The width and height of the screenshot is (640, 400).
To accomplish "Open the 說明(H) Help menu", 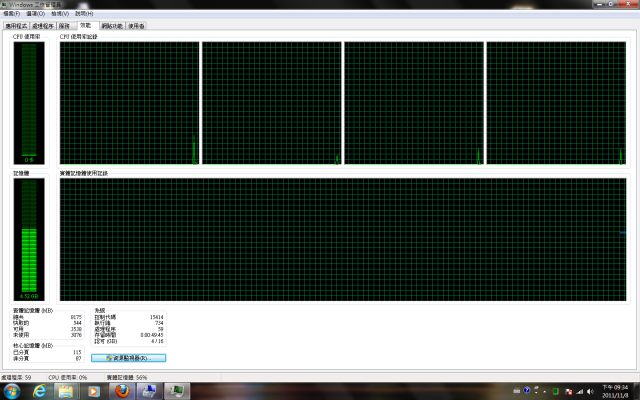I will (x=84, y=13).
